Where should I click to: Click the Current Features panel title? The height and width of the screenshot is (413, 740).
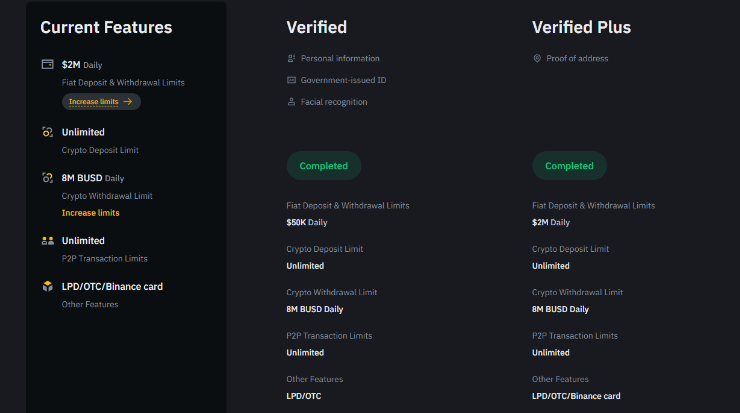click(x=106, y=27)
